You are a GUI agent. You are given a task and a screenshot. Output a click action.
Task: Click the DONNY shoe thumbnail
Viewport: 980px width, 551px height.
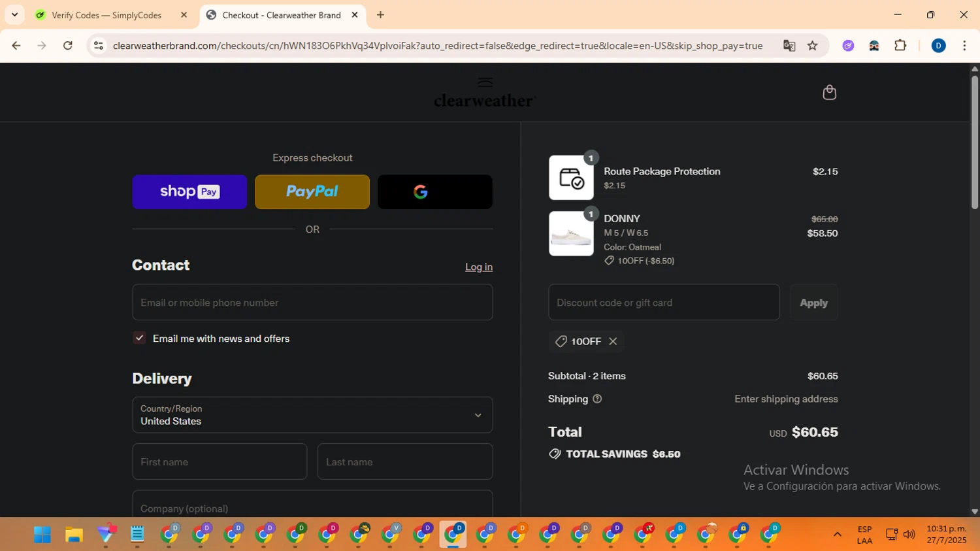click(x=571, y=233)
